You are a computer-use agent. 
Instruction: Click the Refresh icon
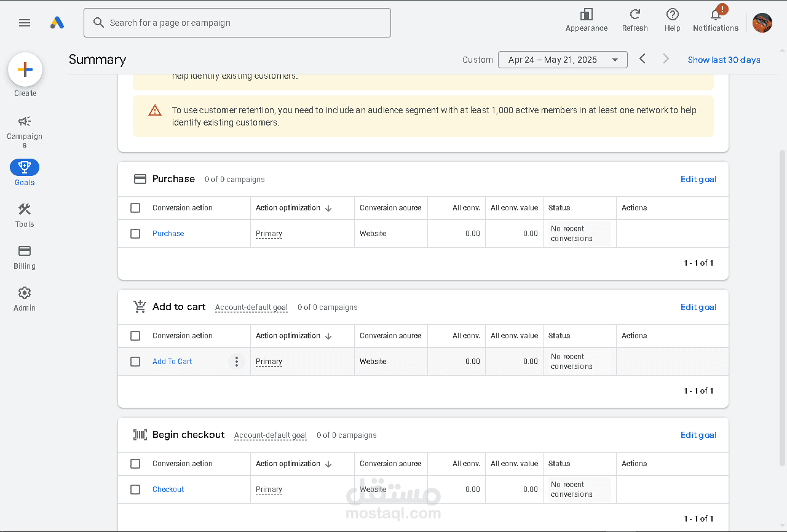635,15
